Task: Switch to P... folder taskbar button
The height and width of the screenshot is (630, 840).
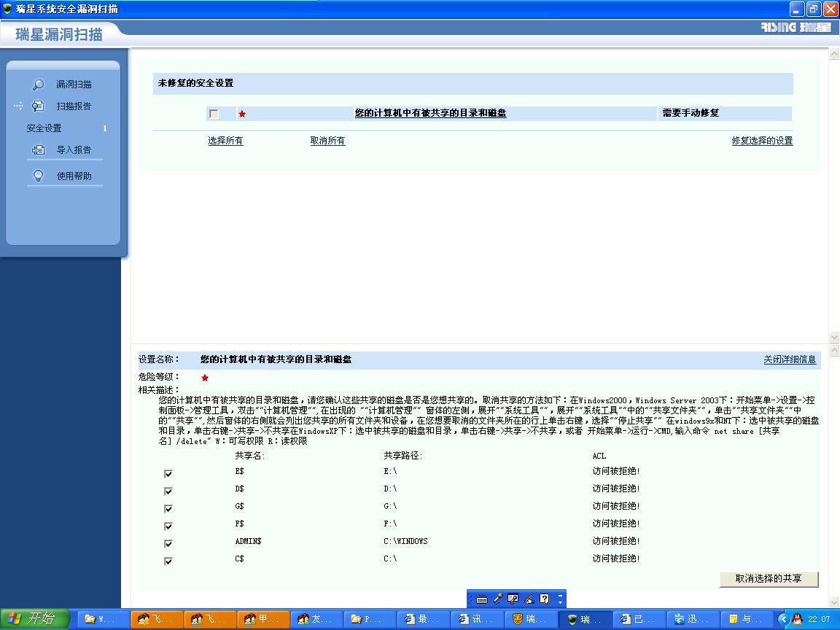Action: 370,619
